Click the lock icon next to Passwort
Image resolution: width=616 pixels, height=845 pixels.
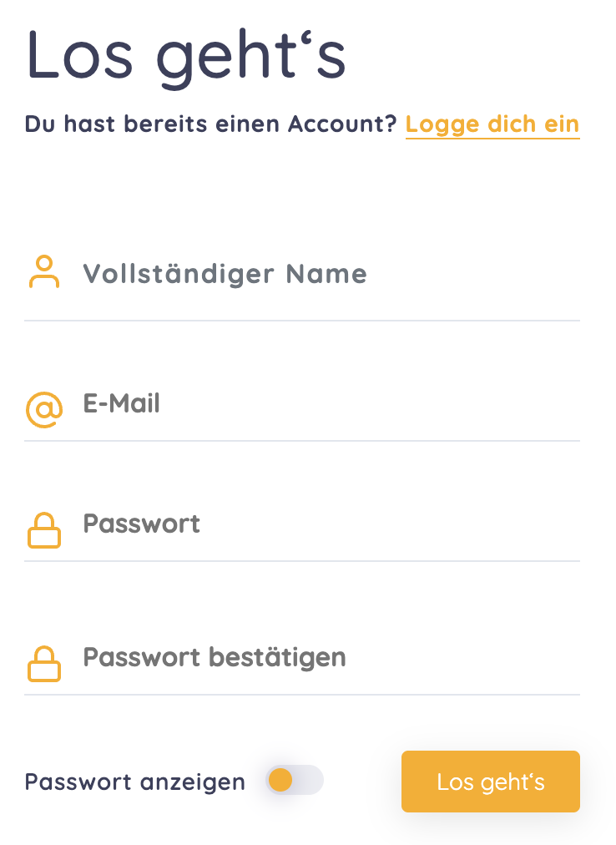click(44, 530)
